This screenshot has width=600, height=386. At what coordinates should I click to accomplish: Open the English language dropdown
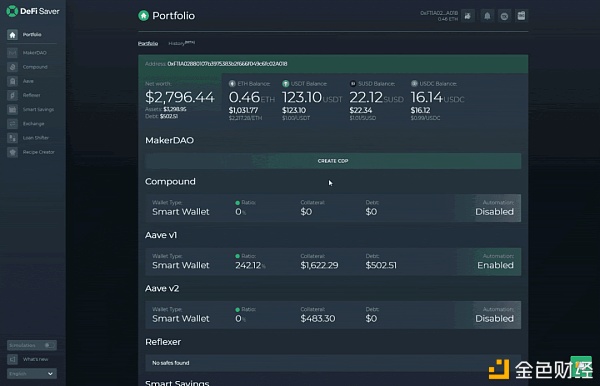(32, 373)
